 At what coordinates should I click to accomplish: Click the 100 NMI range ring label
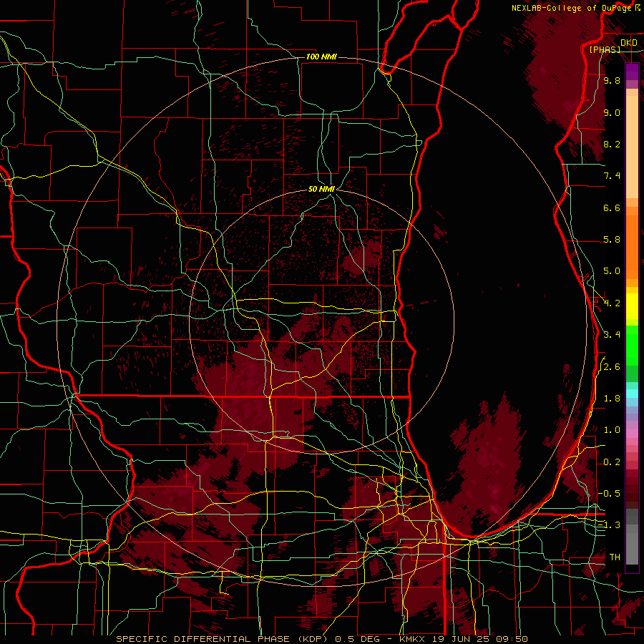click(x=321, y=57)
